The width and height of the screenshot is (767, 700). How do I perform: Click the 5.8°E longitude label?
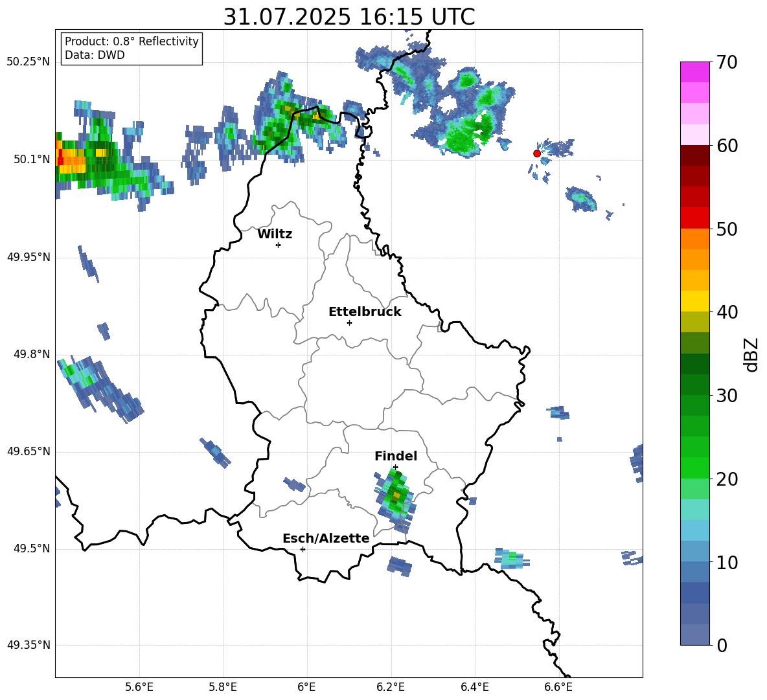coord(223,687)
